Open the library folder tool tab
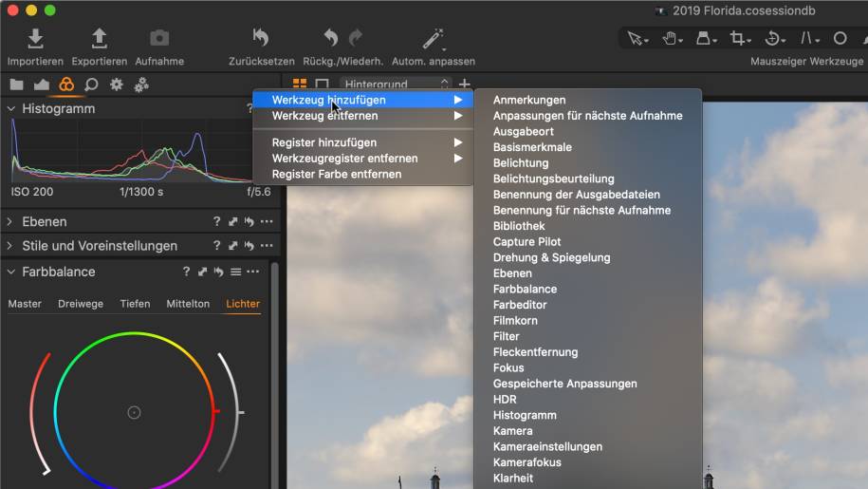The width and height of the screenshot is (868, 489). click(17, 85)
